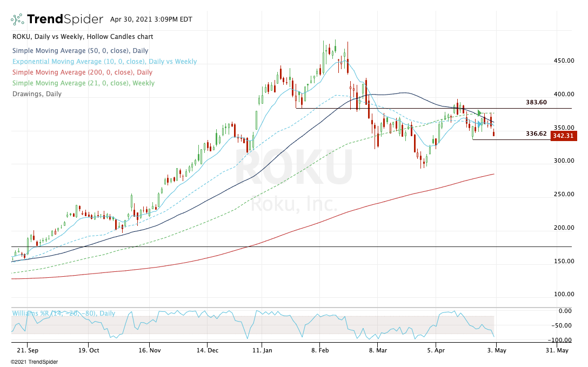Click the 'Williams %R (14, -20, -80), Daily' label
588x367 pixels.
(x=63, y=313)
